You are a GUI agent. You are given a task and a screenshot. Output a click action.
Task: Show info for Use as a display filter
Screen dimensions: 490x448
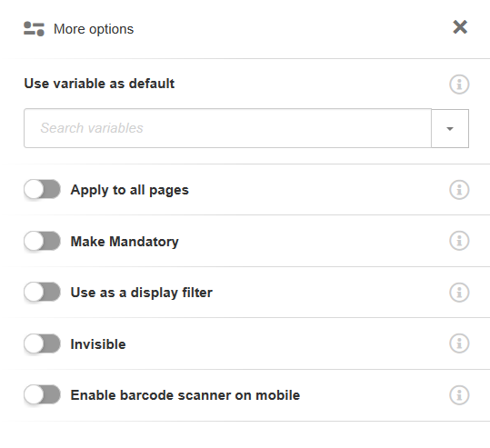[459, 293]
